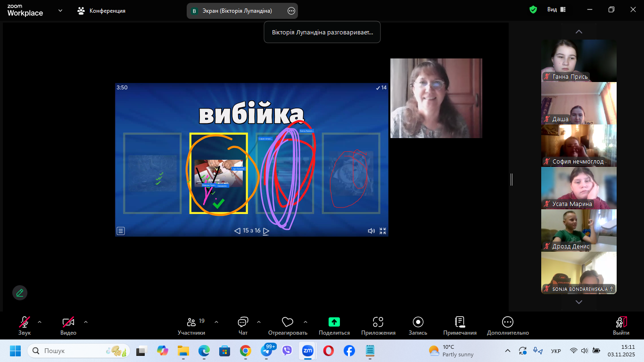The width and height of the screenshot is (644, 362).
Task: Toggle the slide sound speaker icon
Action: point(371,231)
